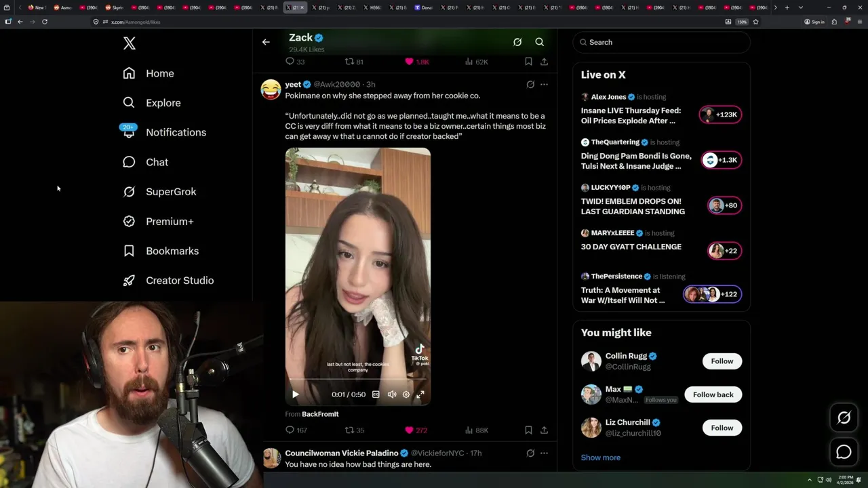Open Bookmarks in the sidebar

coord(161,251)
